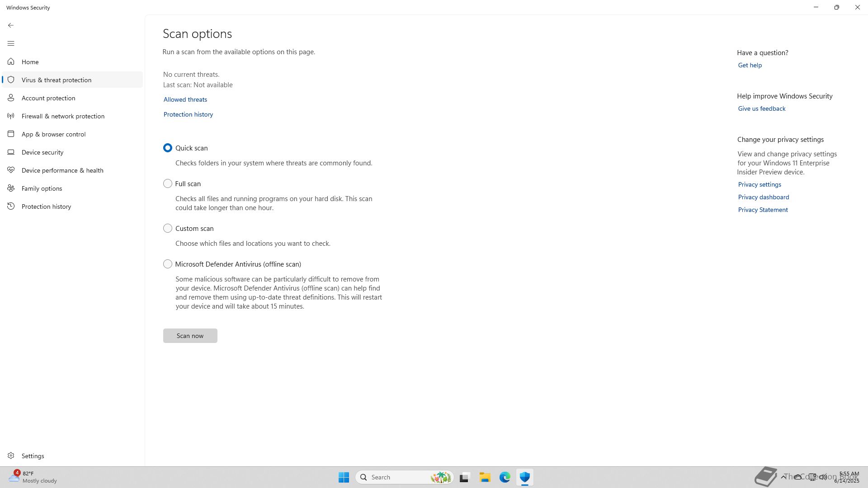Select the Full scan radio button

click(168, 183)
